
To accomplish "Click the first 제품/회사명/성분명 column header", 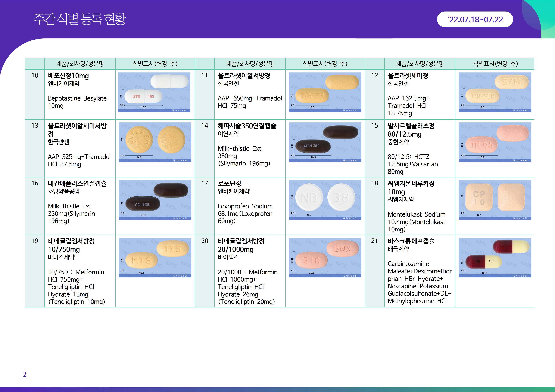I will tap(80, 64).
